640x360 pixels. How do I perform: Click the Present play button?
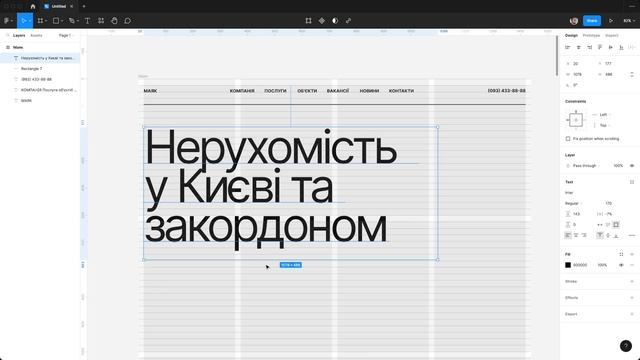[x=611, y=20]
